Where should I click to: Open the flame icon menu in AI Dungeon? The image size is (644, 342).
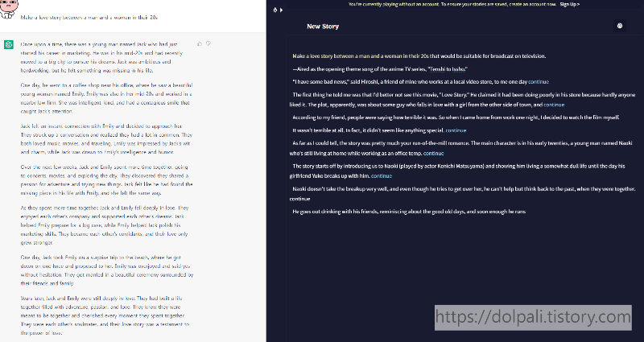(275, 10)
